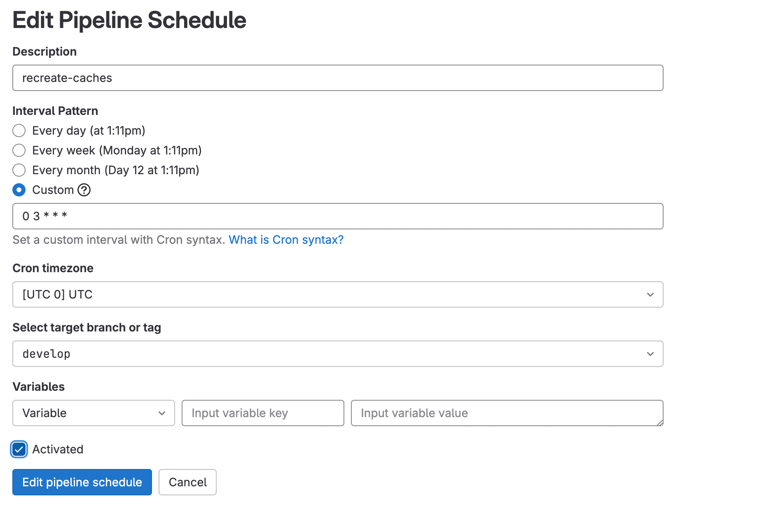Click the Variable dropdown chevron
This screenshot has height=532, width=762.
pyautogui.click(x=161, y=413)
